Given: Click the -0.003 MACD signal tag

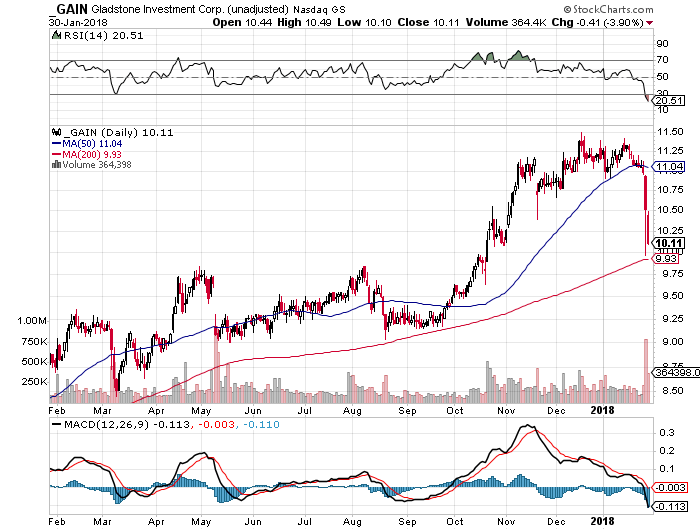Looking at the screenshot, I should [670, 487].
